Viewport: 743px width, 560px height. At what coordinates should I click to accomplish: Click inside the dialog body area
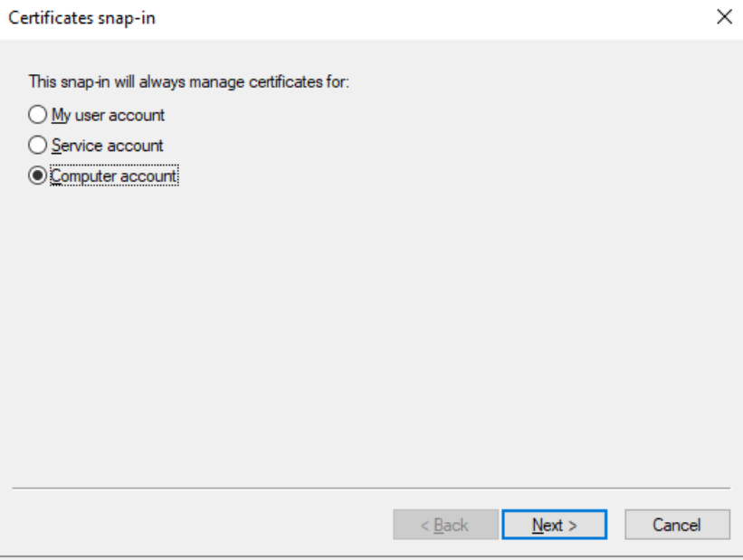tap(362, 271)
